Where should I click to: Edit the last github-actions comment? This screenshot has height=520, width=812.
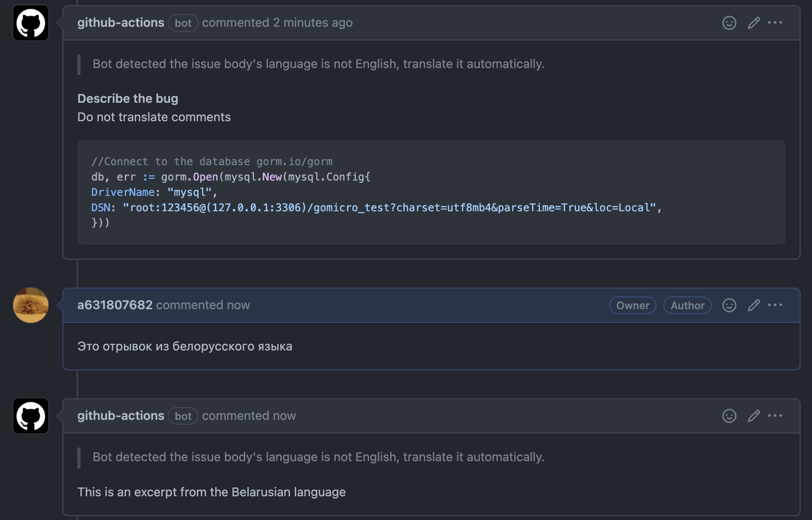point(754,416)
